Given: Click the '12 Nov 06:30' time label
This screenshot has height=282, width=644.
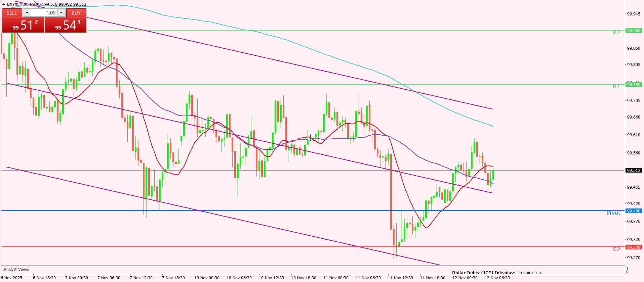Looking at the screenshot, I should (x=497, y=278).
